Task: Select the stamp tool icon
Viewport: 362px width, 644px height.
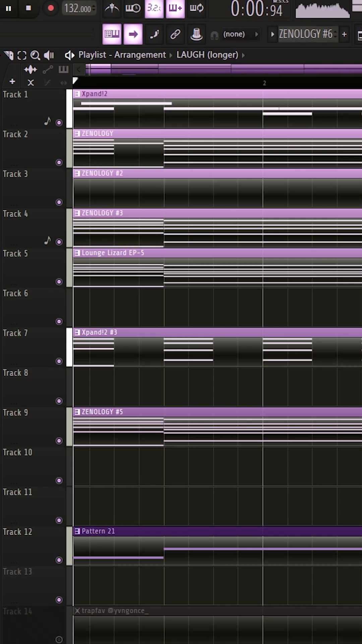Action: [196, 34]
